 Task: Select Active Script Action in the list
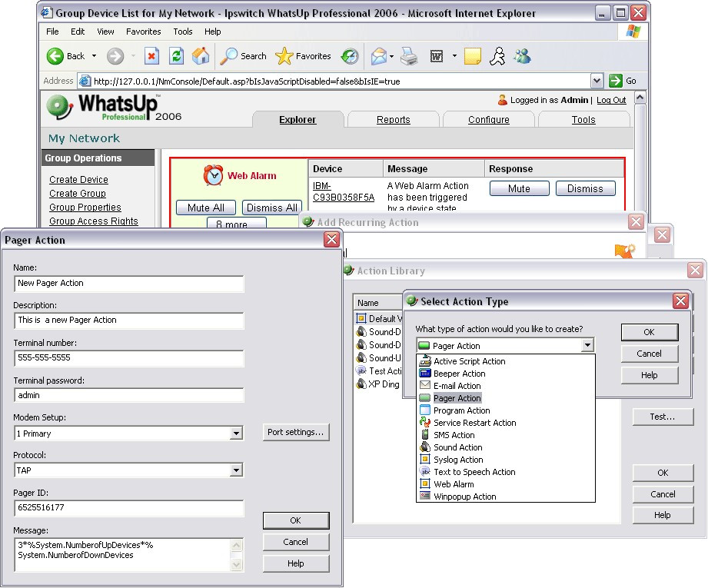coord(469,361)
